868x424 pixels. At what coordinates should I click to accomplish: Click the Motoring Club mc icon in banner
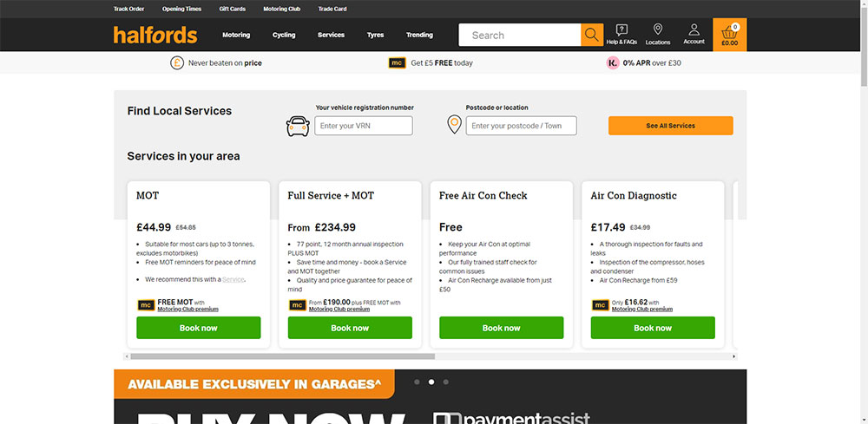point(397,62)
